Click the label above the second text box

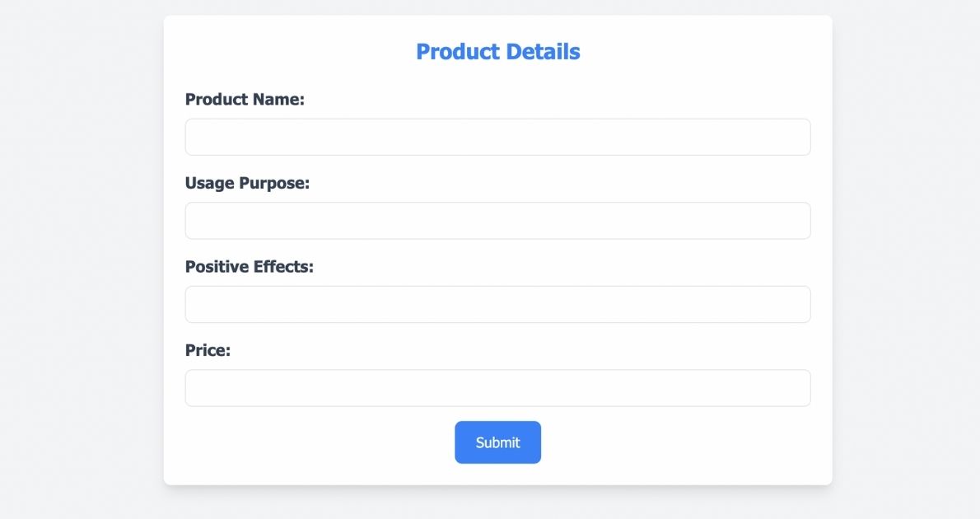click(x=247, y=183)
